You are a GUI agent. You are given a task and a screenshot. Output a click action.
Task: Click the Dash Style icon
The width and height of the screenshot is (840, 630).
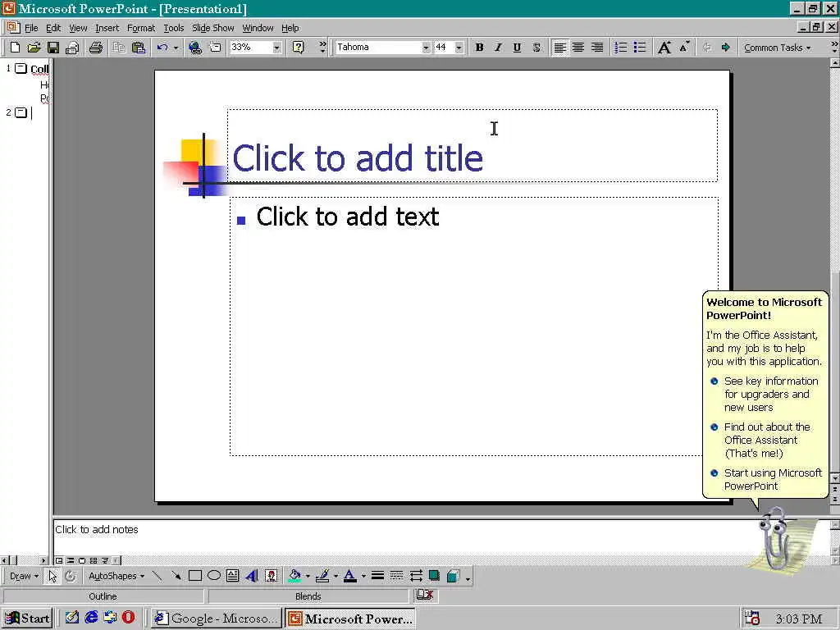pos(396,576)
